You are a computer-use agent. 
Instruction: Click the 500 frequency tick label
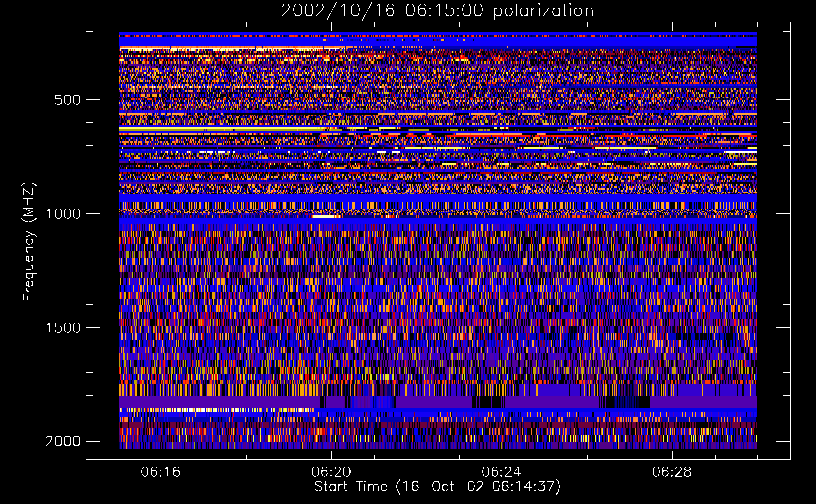(68, 100)
